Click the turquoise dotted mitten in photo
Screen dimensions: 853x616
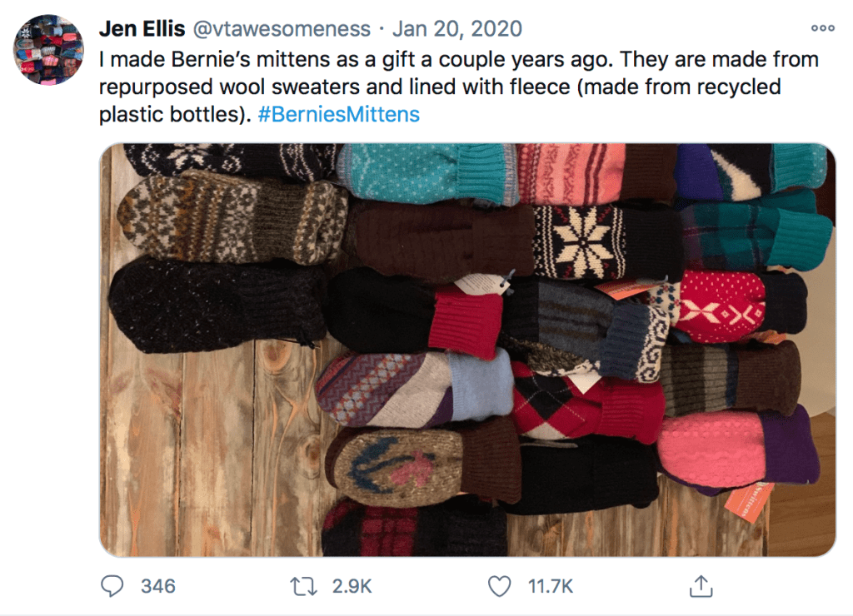(425, 173)
